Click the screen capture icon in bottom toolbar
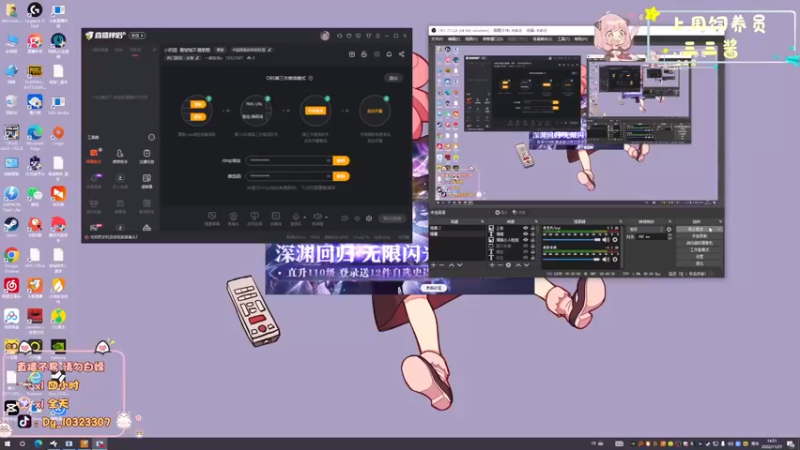Viewport: 800px width, 450px height. click(212, 218)
